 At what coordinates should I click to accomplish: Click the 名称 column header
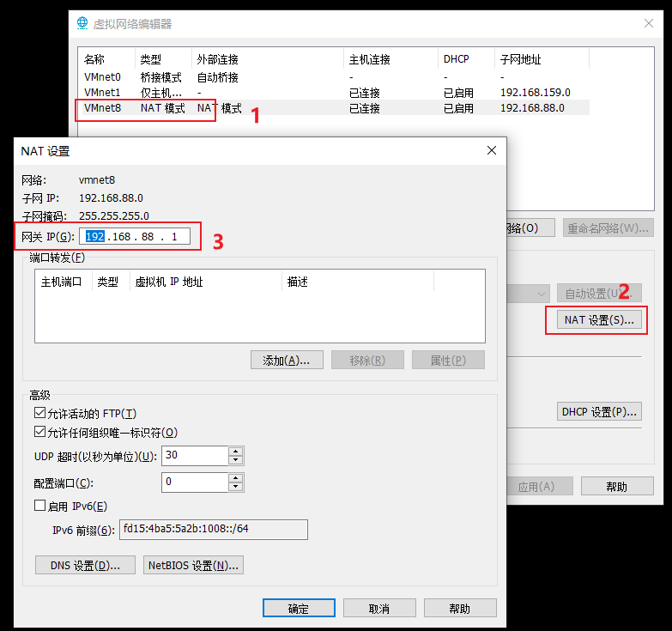(x=107, y=58)
